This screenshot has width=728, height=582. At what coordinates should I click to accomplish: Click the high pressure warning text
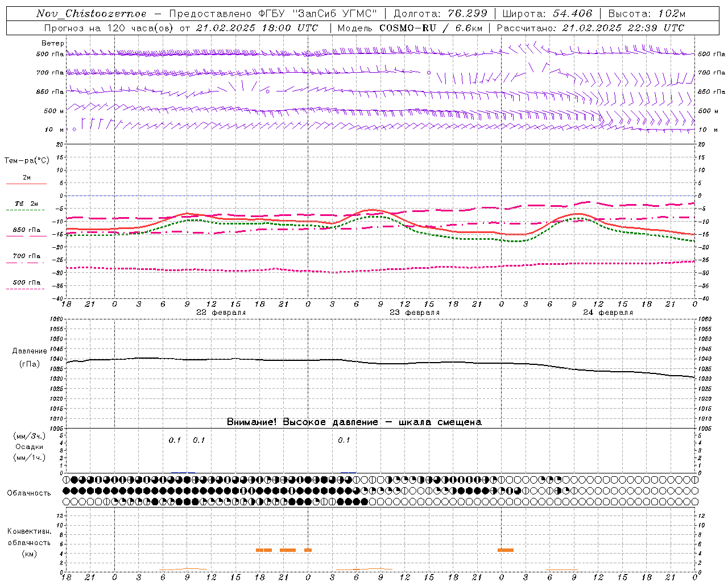tap(354, 422)
